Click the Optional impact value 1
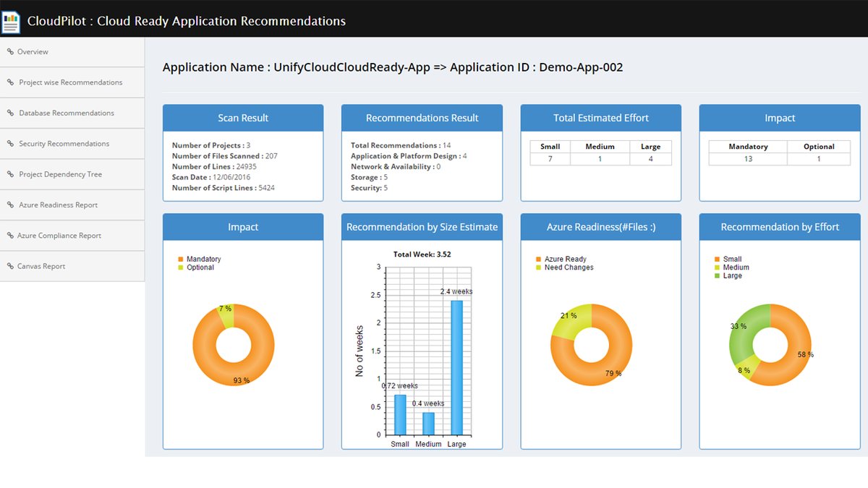The image size is (868, 488). [x=819, y=159]
